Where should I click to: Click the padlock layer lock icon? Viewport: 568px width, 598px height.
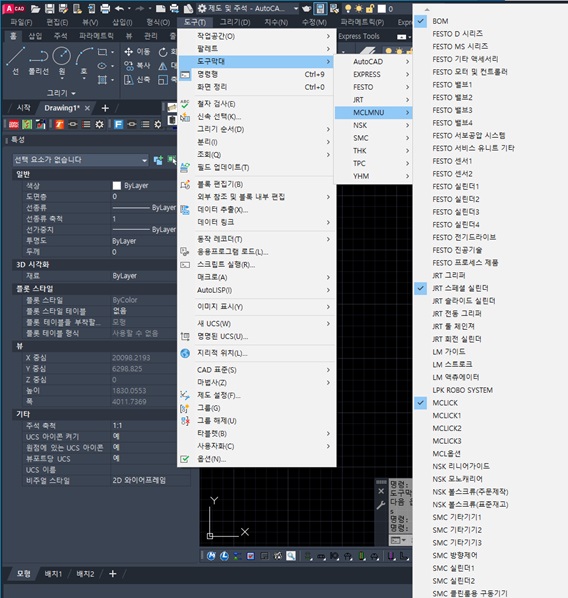(370, 8)
